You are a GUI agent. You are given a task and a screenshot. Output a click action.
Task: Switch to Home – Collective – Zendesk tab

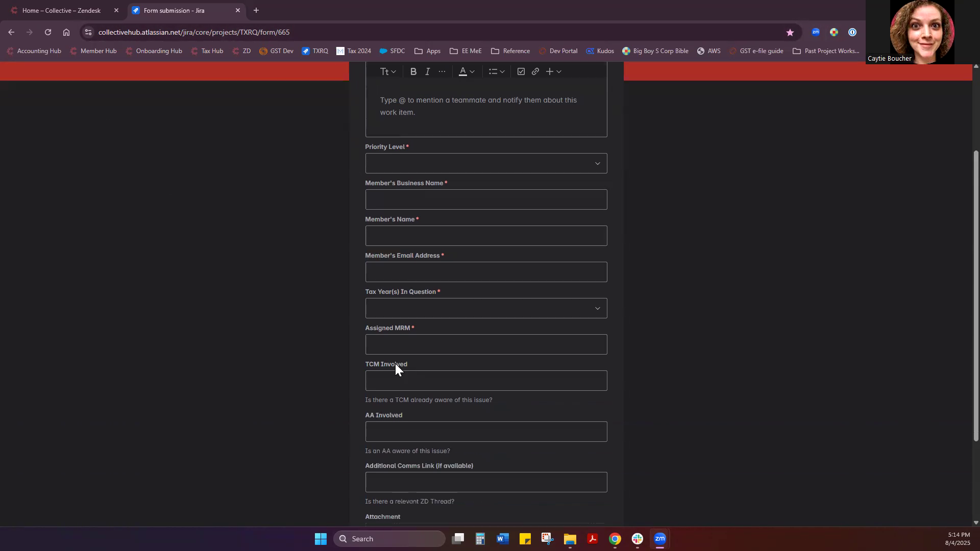[61, 10]
